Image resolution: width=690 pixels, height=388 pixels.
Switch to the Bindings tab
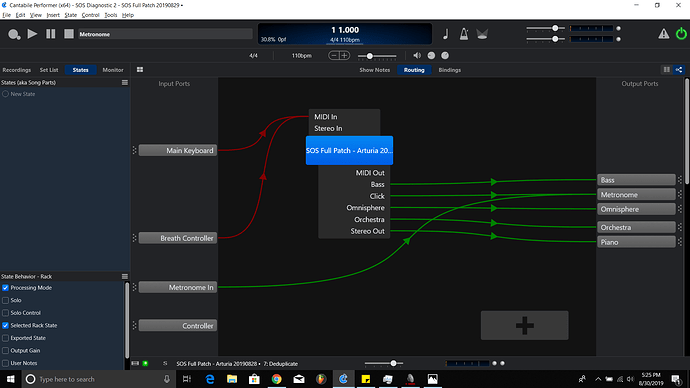click(x=450, y=70)
